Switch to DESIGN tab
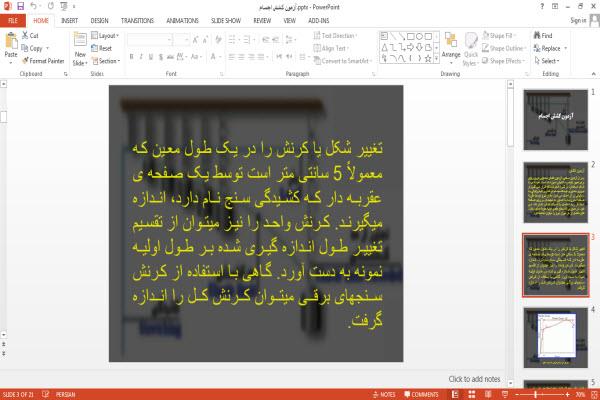 coord(99,21)
